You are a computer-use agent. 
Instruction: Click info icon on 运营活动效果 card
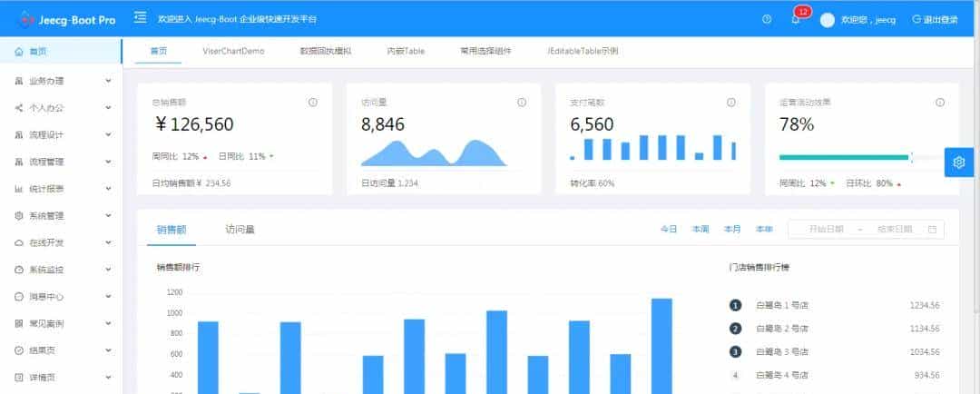point(939,103)
